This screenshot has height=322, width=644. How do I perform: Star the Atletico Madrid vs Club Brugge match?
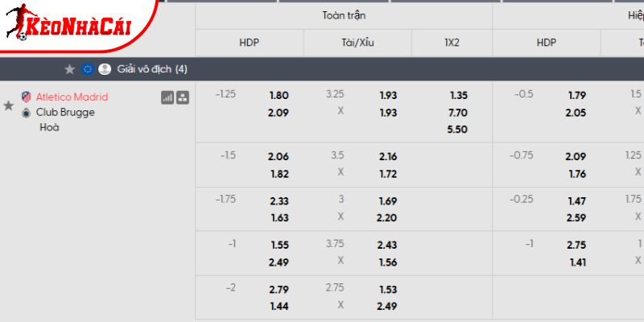coord(9,105)
